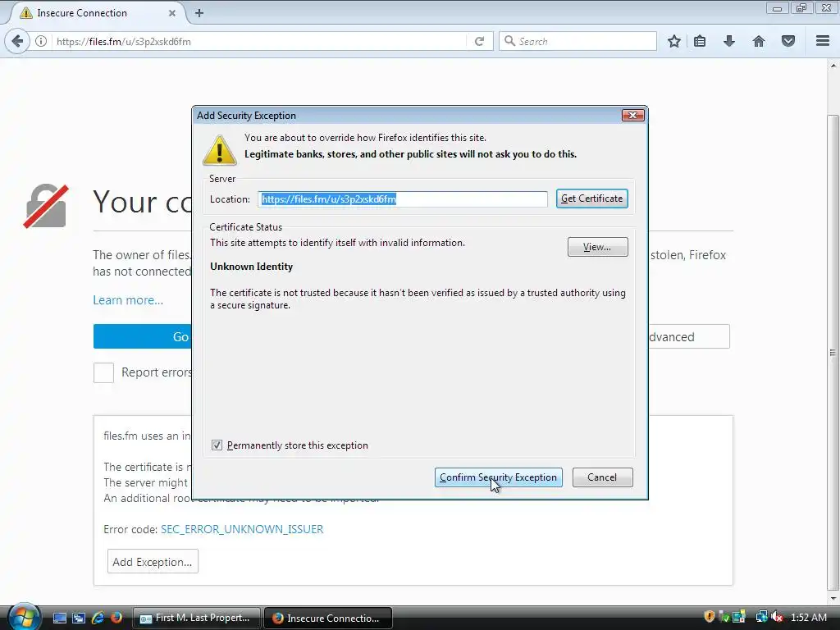This screenshot has height=630, width=840.
Task: Bookmark this page with the star icon
Action: coord(674,41)
